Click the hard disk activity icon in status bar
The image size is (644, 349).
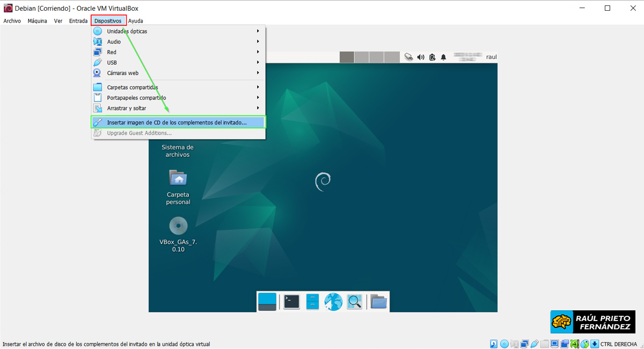[x=493, y=344]
